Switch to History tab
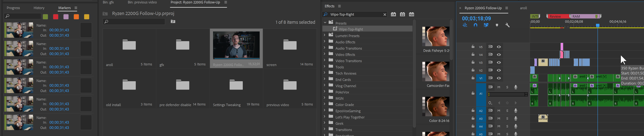 point(39,8)
